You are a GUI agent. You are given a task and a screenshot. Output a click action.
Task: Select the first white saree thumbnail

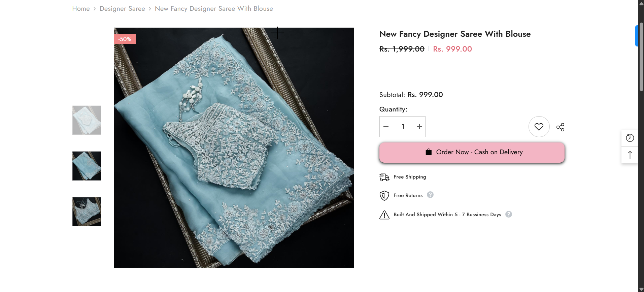click(87, 120)
